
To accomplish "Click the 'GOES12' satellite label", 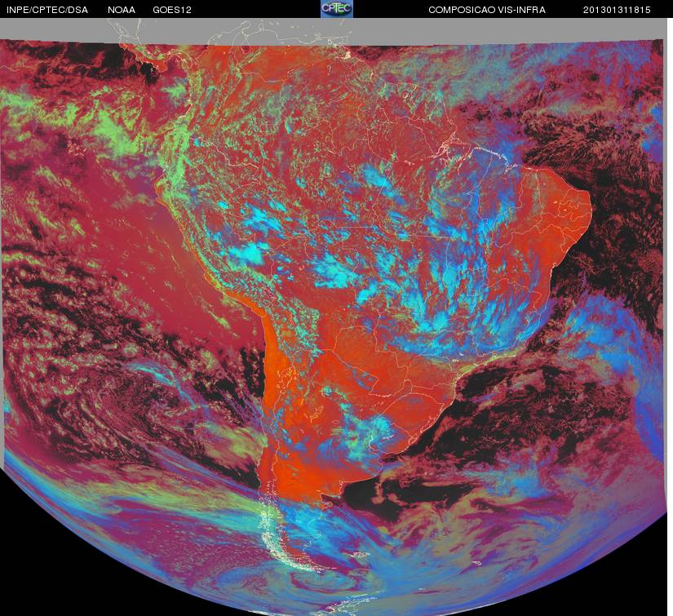I will coord(172,10).
